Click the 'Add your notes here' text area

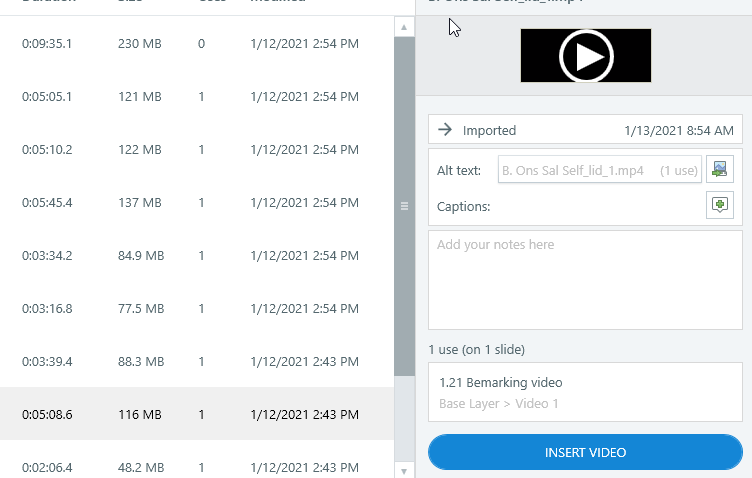point(585,280)
